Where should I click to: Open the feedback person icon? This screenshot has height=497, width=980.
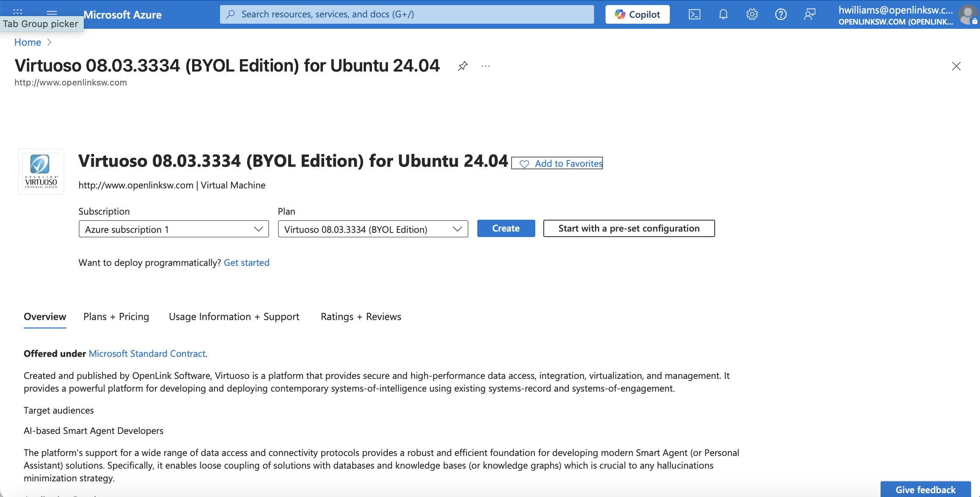809,14
